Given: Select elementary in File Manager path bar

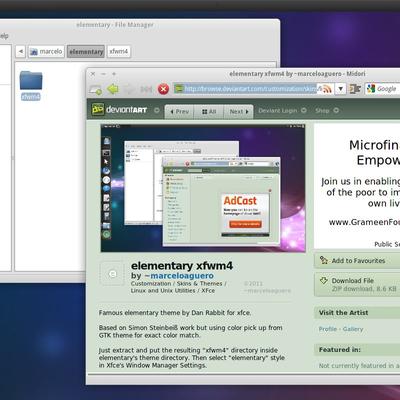Looking at the screenshot, I should 86,51.
